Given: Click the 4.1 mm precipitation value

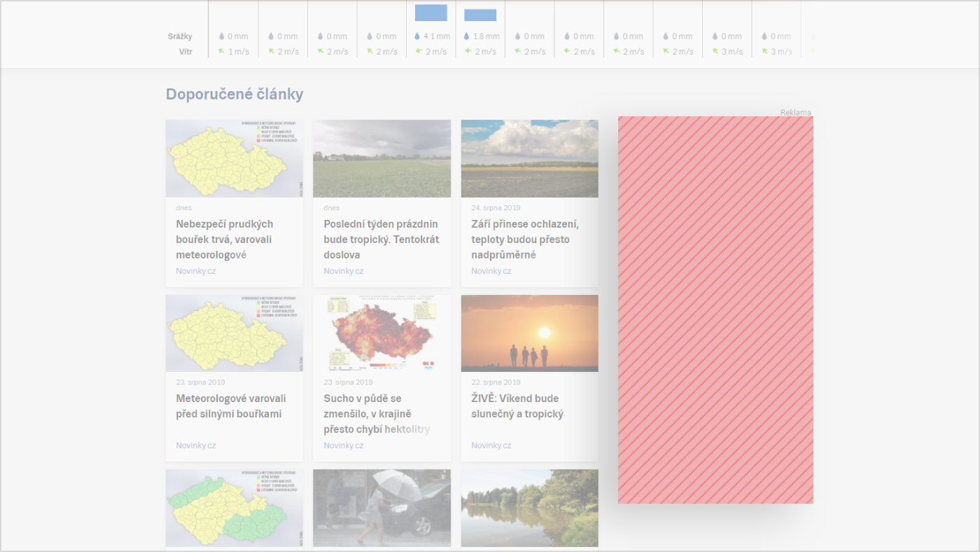Looking at the screenshot, I should coord(437,36).
